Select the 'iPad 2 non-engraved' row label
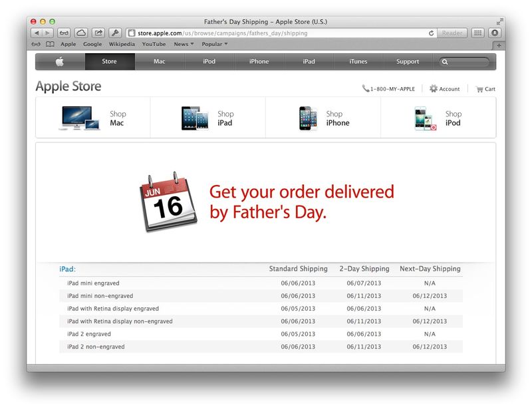This screenshot has width=532, height=409. [96, 347]
